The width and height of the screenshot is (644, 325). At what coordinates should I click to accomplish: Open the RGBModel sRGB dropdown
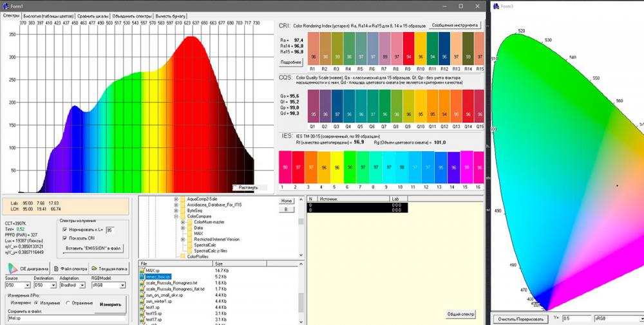(122, 285)
